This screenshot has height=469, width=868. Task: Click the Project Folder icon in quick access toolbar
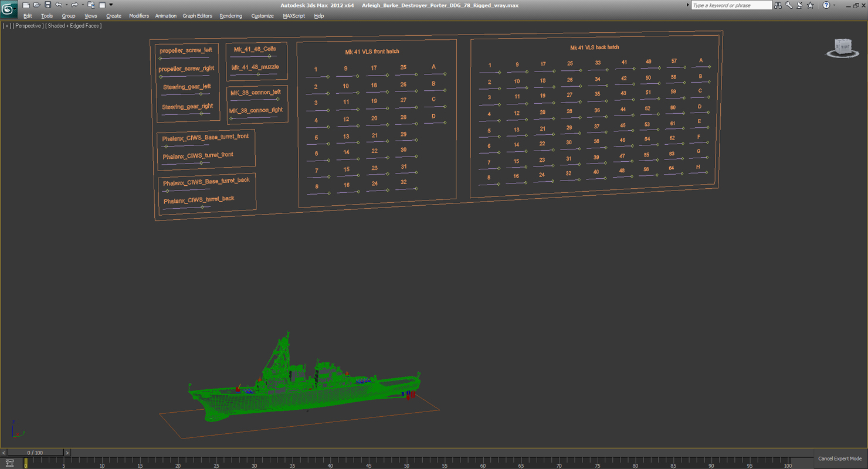point(91,5)
